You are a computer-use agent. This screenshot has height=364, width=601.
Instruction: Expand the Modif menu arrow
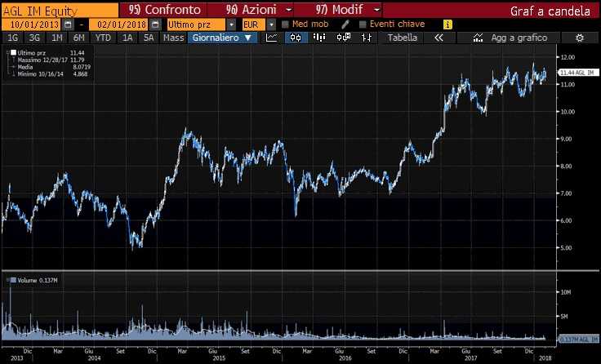pyautogui.click(x=377, y=10)
